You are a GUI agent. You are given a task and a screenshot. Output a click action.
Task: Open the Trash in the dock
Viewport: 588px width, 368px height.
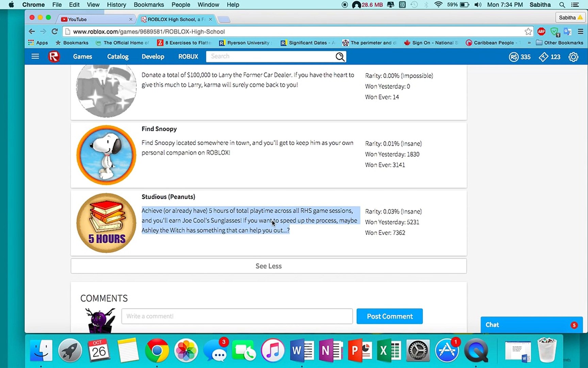(547, 350)
